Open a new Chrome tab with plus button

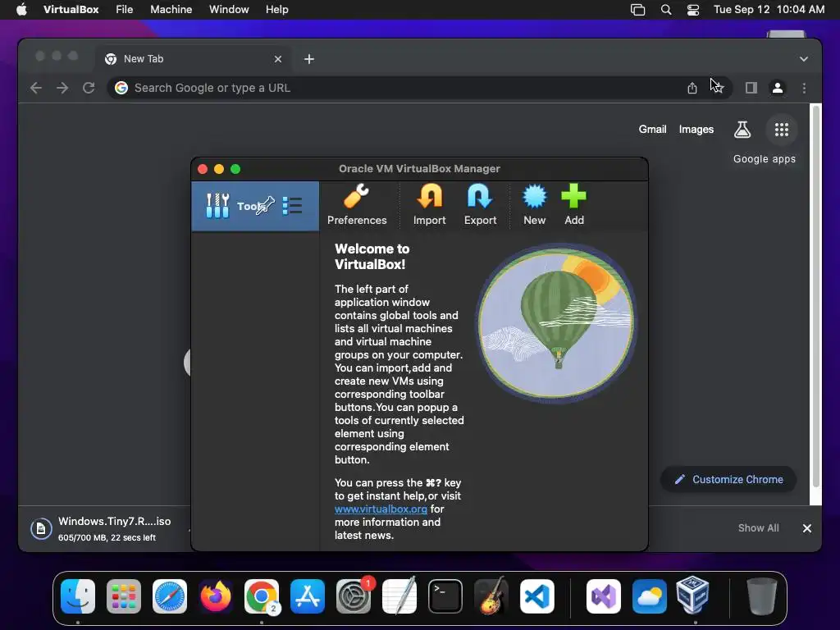coord(309,59)
